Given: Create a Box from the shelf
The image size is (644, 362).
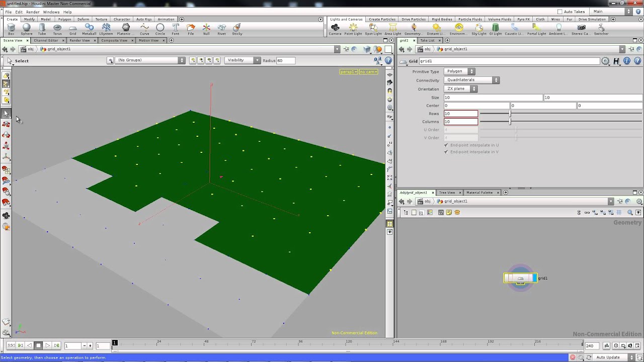Looking at the screenshot, I should (x=11, y=29).
